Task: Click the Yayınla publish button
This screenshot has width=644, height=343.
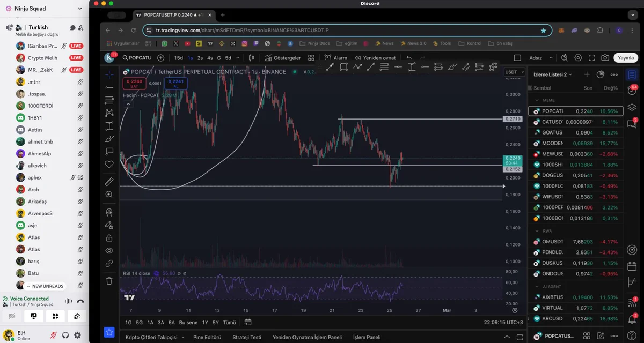Action: point(626,58)
